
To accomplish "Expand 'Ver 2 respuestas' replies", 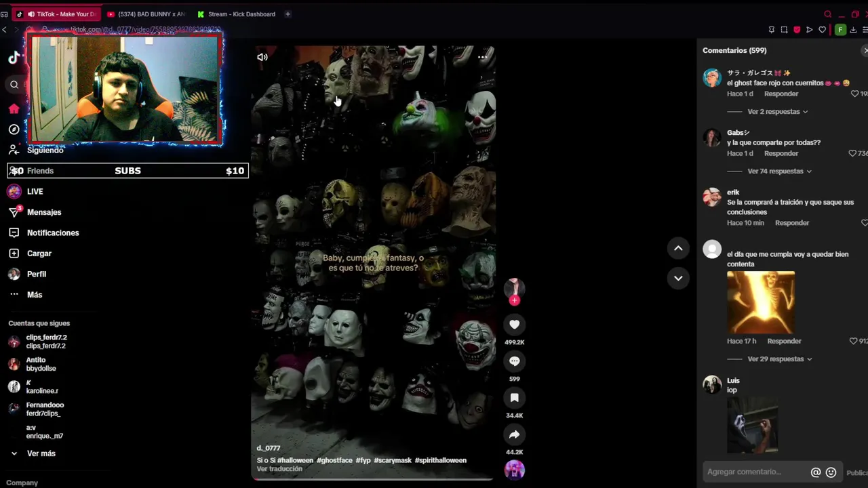I will [x=777, y=111].
